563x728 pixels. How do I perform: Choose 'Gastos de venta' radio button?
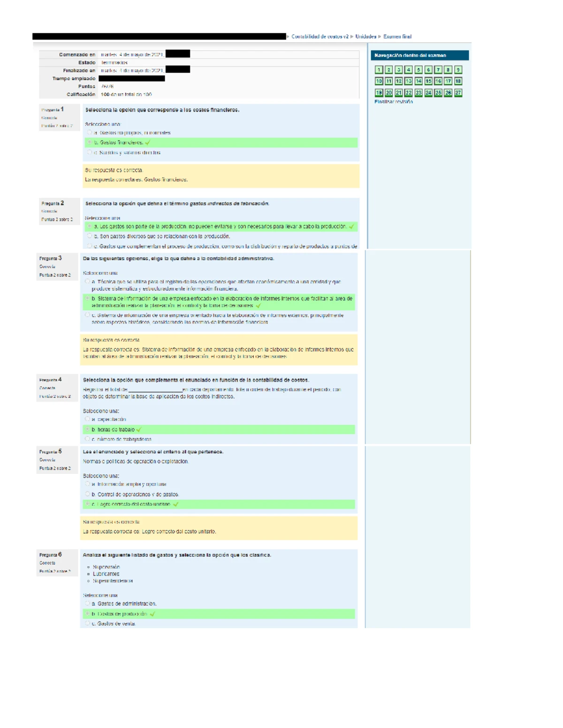88,623
